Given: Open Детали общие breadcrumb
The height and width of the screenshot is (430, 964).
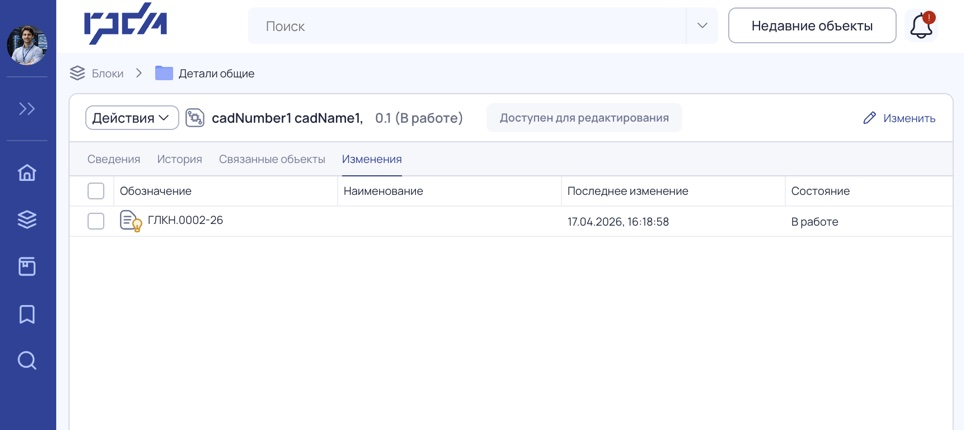Looking at the screenshot, I should 216,74.
